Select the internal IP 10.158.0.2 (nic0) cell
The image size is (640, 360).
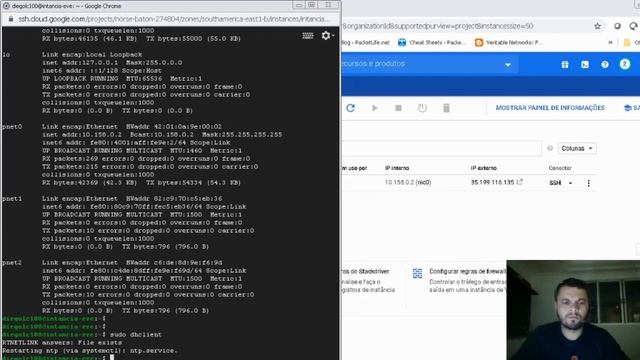pos(408,182)
